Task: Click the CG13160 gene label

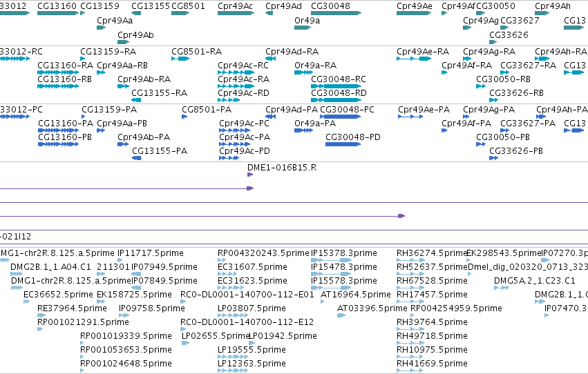Action: [57, 6]
